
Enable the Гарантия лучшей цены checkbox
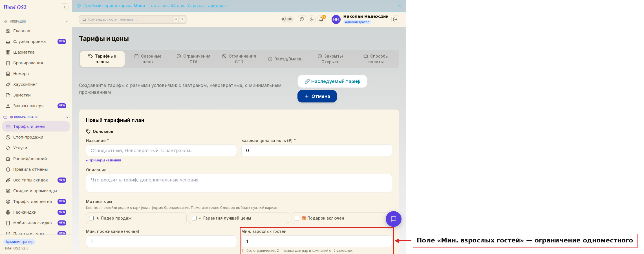pos(194,218)
